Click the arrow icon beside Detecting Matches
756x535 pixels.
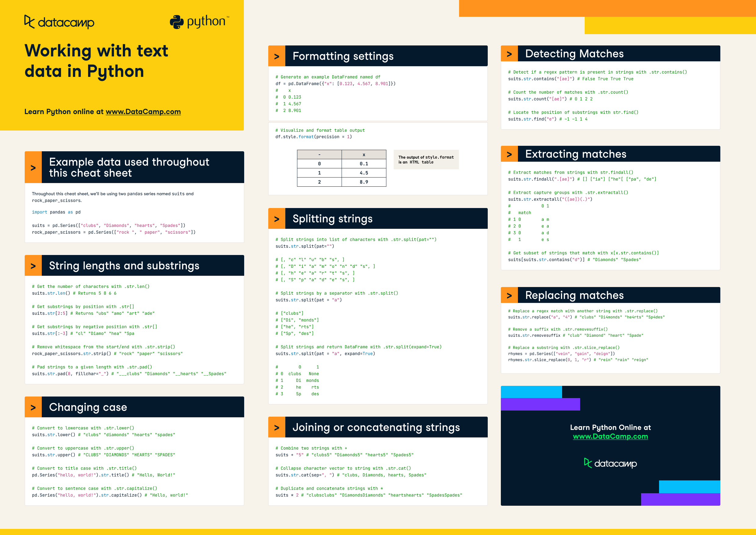coord(509,54)
